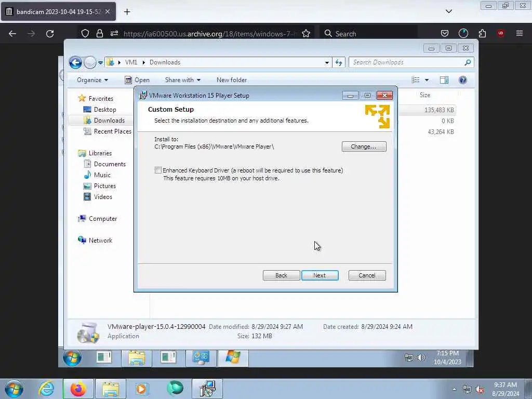The image size is (532, 399).
Task: Open media player on host taskbar
Action: point(142,389)
